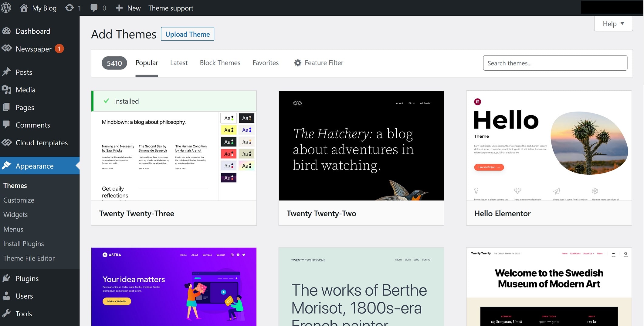Click the Customize link in sidebar
Screen dimensions: 644x326
19,200
